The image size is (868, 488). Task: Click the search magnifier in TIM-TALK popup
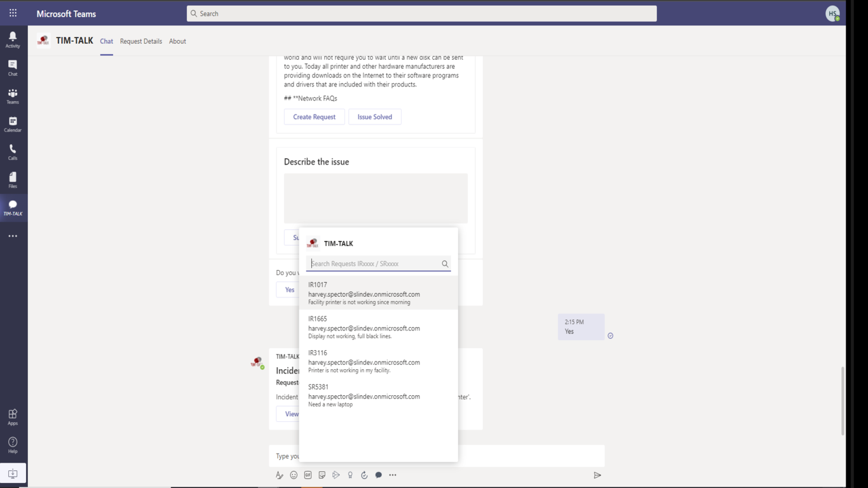pyautogui.click(x=445, y=264)
